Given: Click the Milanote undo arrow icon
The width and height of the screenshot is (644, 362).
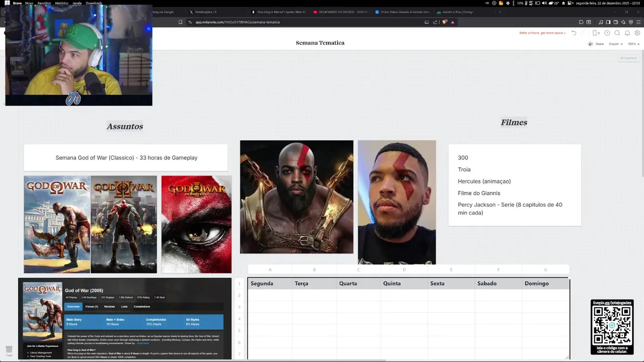Looking at the screenshot, I should (574, 33).
